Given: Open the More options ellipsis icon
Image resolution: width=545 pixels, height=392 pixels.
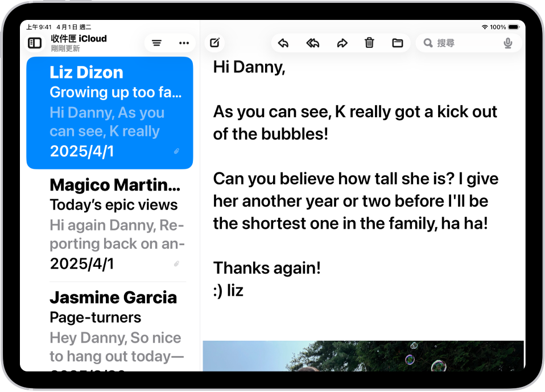Looking at the screenshot, I should point(184,42).
